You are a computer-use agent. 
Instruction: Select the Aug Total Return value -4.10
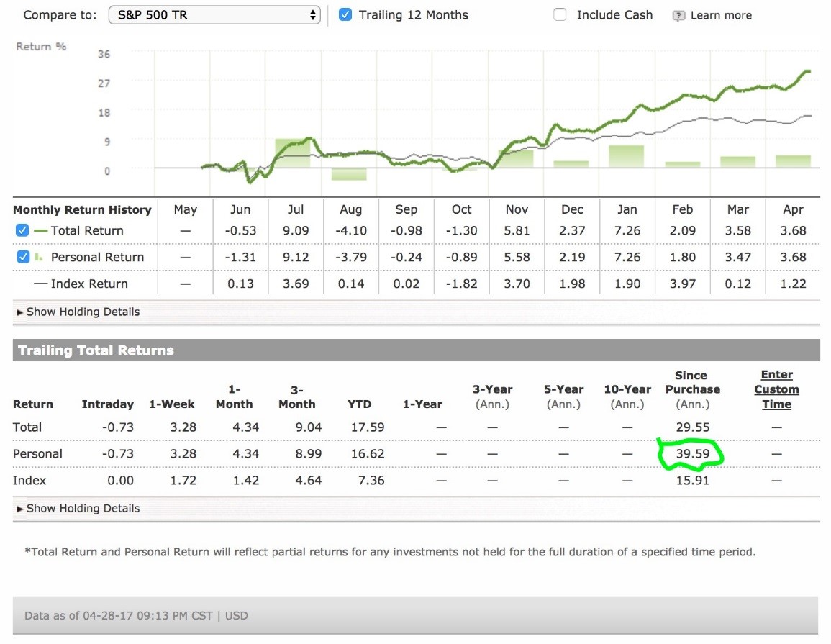pos(351,230)
